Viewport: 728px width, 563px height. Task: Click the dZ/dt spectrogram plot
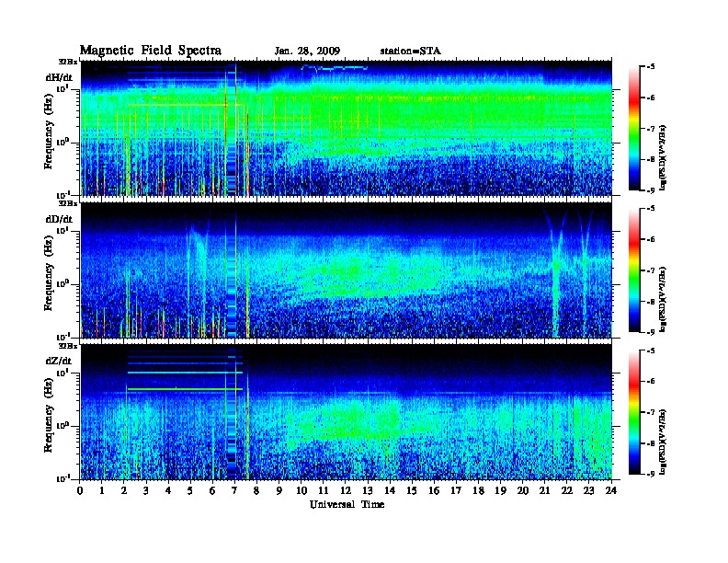[347, 412]
